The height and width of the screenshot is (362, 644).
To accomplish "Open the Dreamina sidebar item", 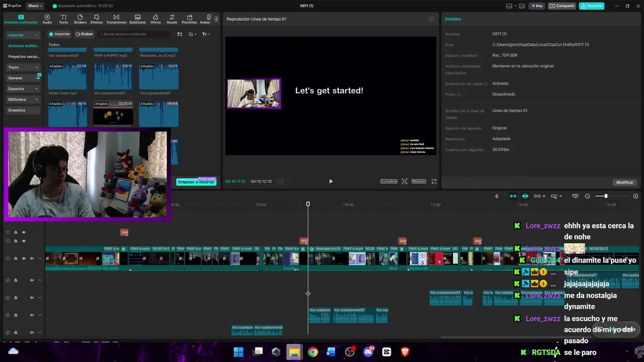I will coord(23,110).
